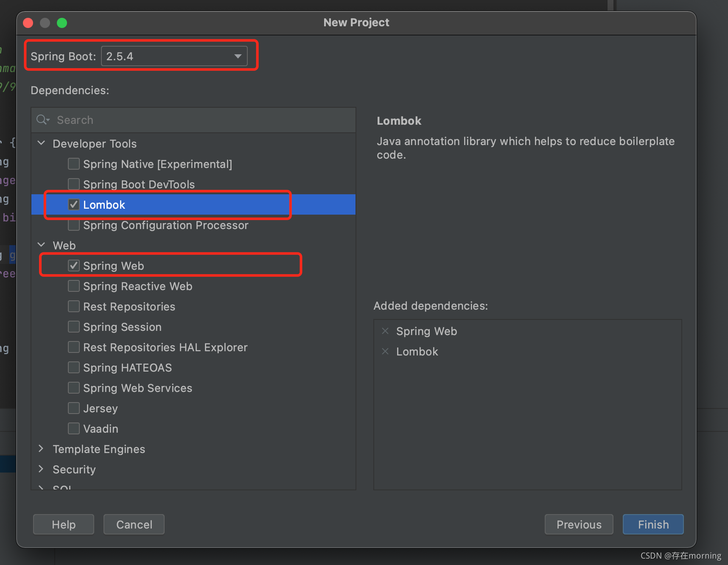Screen dimensions: 728x565
Task: Open the Spring Boot version dropdown
Action: click(x=174, y=56)
